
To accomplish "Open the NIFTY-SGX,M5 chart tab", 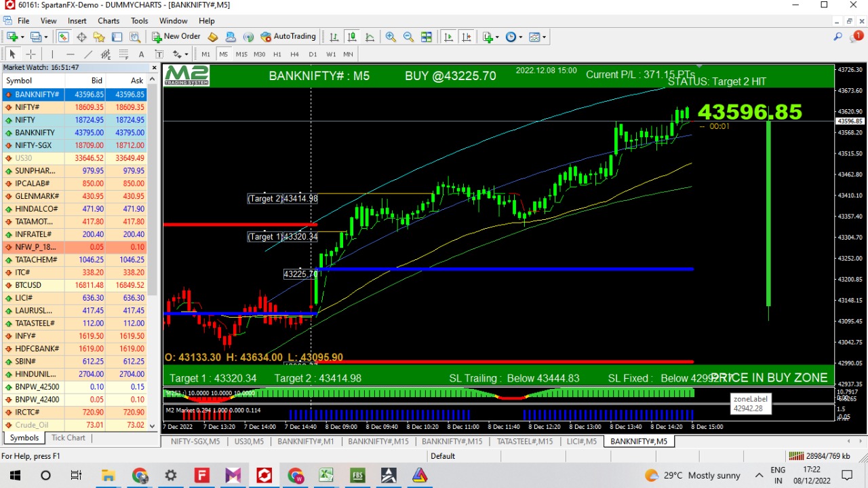I will pyautogui.click(x=195, y=441).
